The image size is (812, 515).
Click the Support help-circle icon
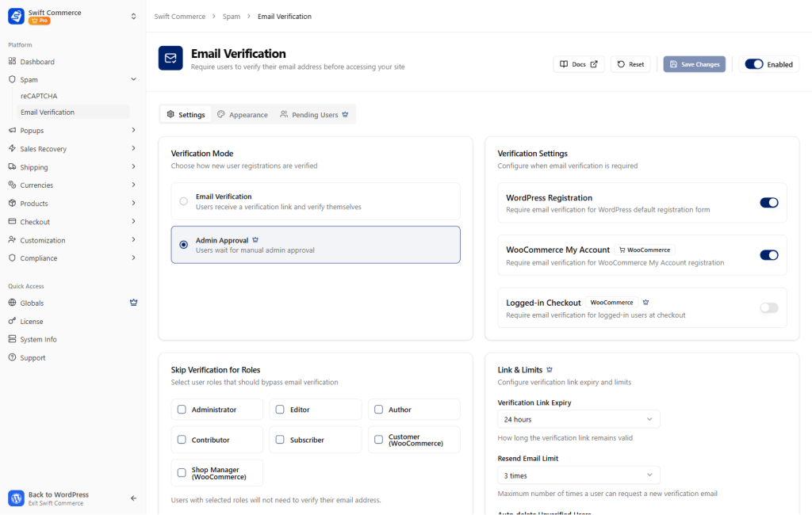(12, 357)
